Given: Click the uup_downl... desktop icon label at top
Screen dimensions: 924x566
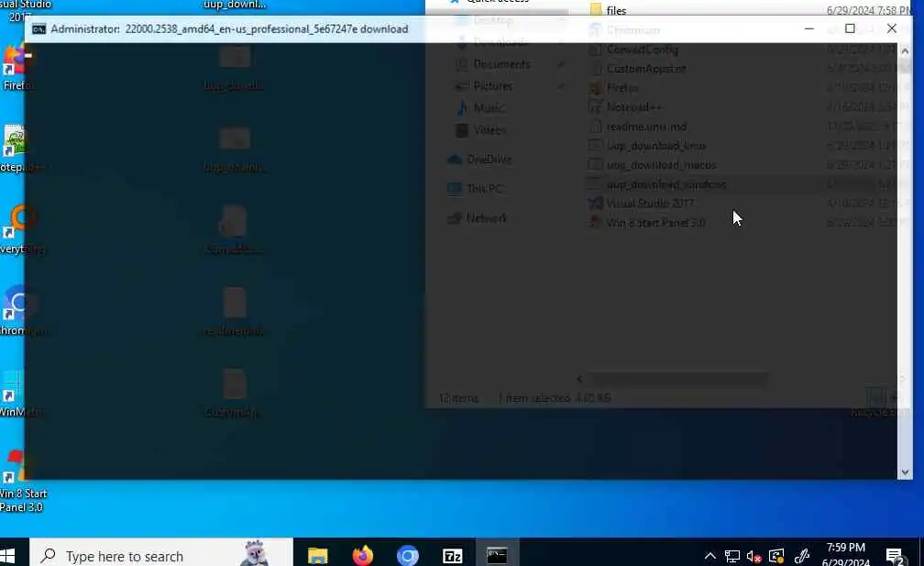Looking at the screenshot, I should coord(235,5).
